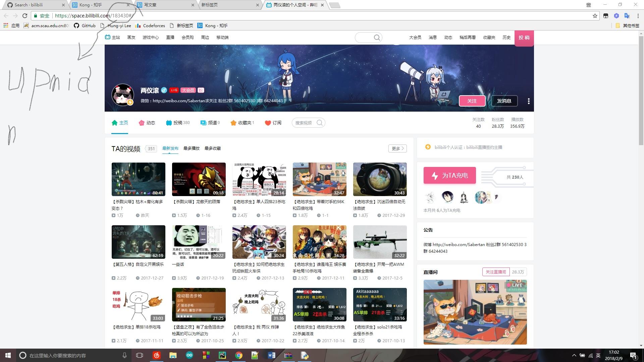644x362 pixels.
Task: Open the GitHub bookmark
Action: click(85, 25)
